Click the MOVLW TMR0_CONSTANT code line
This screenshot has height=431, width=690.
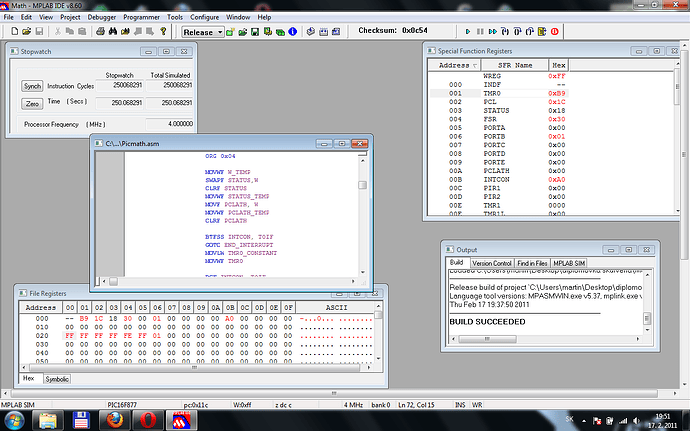[241, 253]
